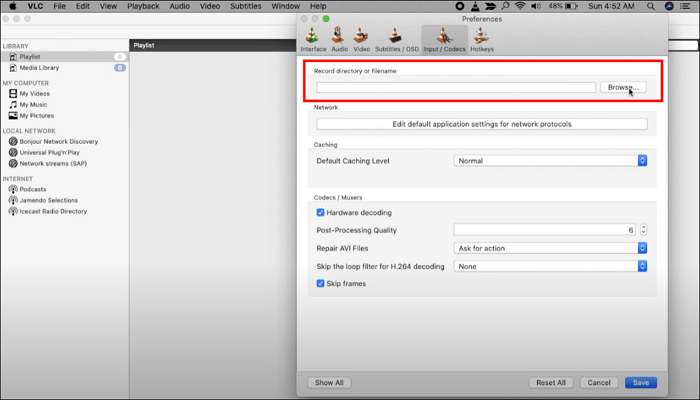Click Edit default application settings for network protocols
Image resolution: width=700 pixels, height=400 pixels.
(x=482, y=124)
